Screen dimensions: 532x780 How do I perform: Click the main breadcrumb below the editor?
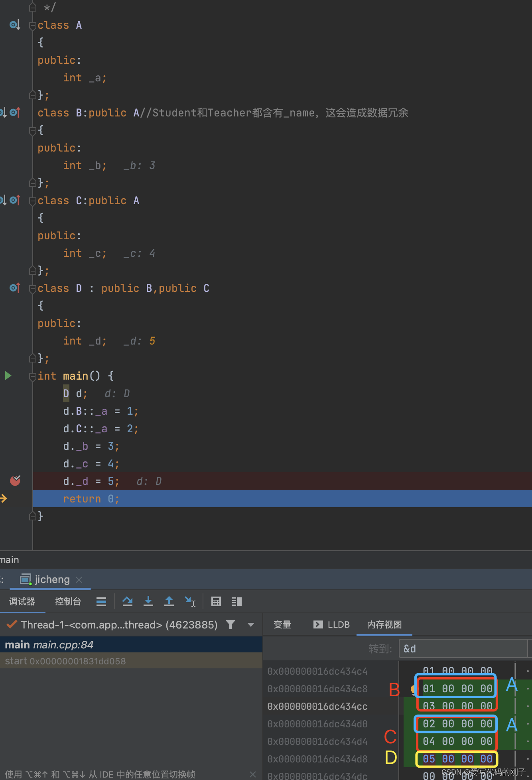(10, 559)
